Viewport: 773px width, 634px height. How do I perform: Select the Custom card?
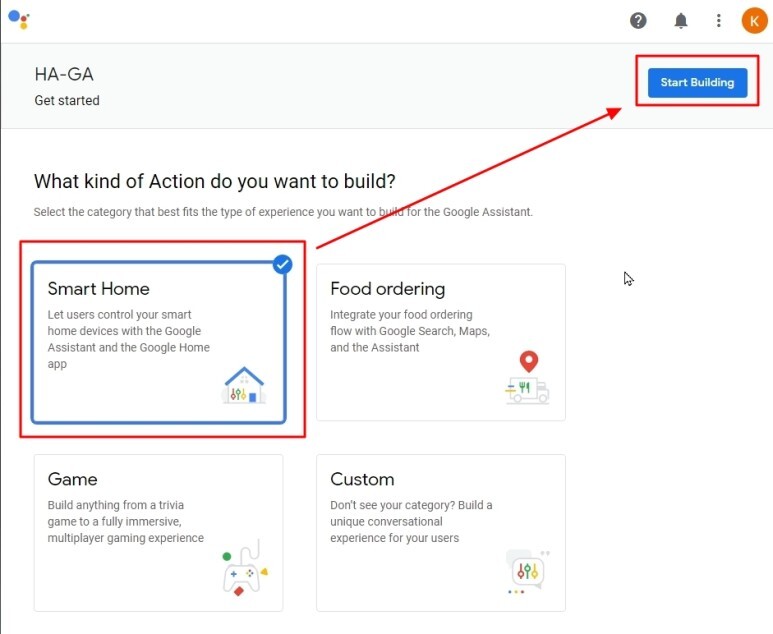(441, 532)
